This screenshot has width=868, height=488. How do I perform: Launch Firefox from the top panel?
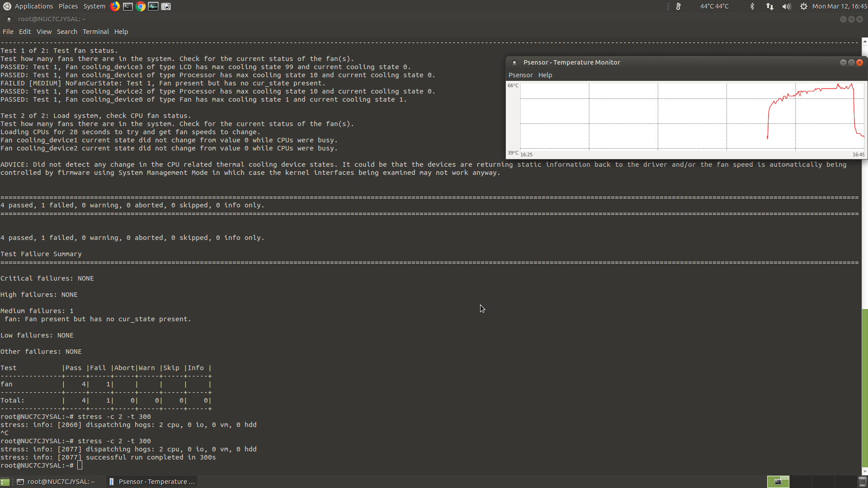(115, 6)
